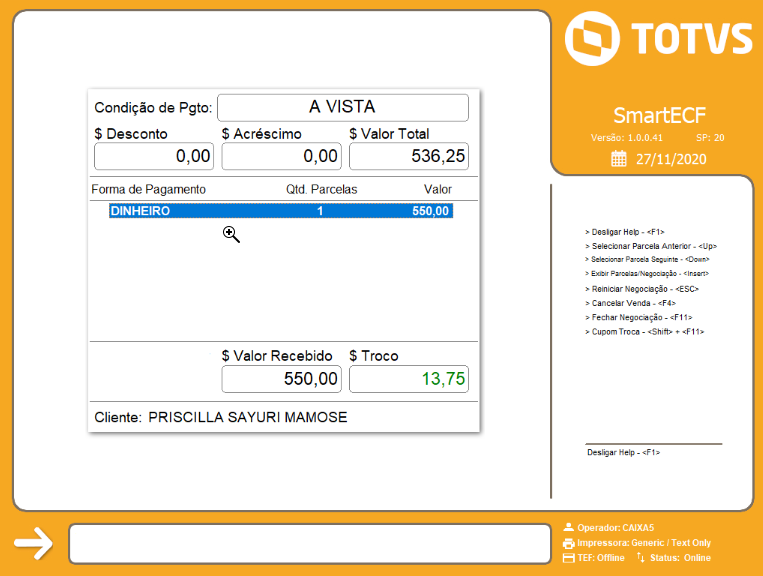Click the $ Acréscimo value field
763x576 pixels.
(281, 156)
